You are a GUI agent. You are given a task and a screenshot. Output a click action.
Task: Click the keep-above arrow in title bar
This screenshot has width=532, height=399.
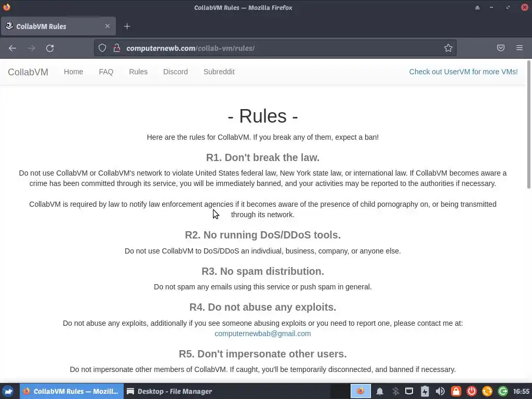click(477, 7)
